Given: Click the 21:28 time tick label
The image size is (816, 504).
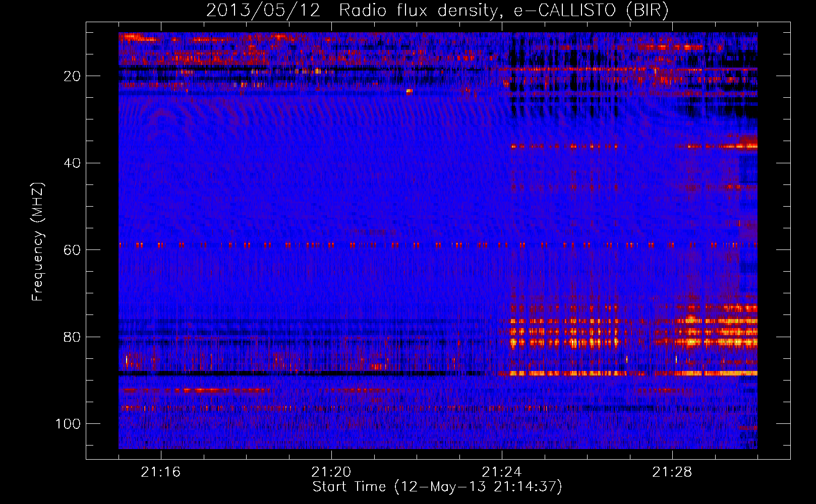Looking at the screenshot, I should click(x=672, y=472).
